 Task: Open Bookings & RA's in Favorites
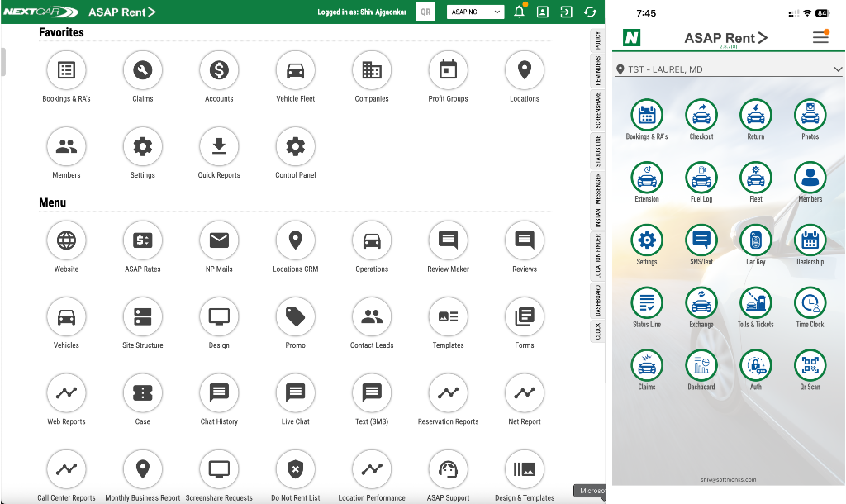66,71
